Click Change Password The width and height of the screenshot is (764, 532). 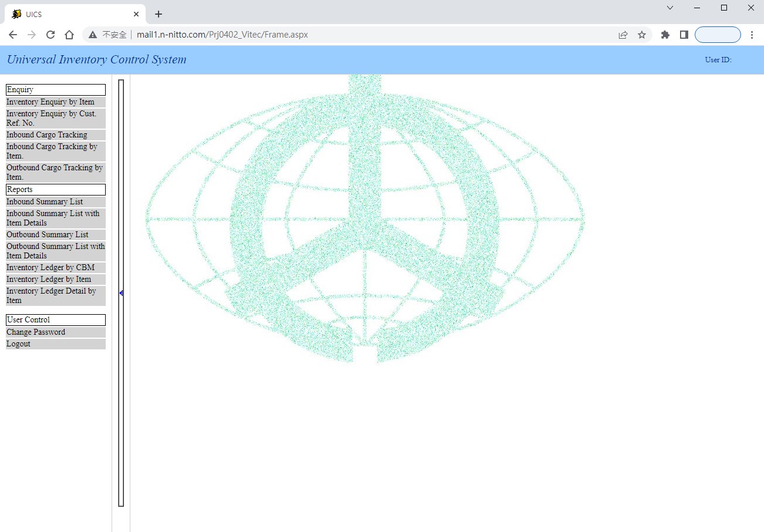coord(56,332)
